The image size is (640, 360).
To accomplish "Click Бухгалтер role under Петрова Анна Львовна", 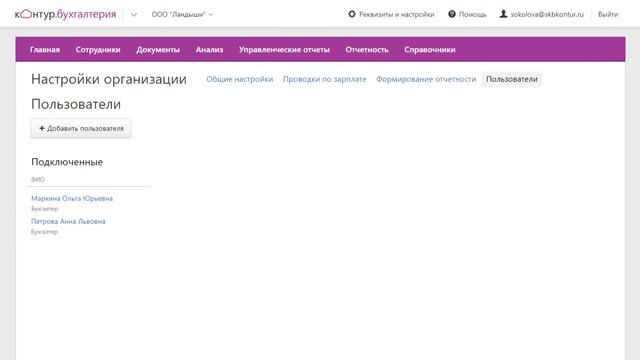I will click(x=44, y=231).
